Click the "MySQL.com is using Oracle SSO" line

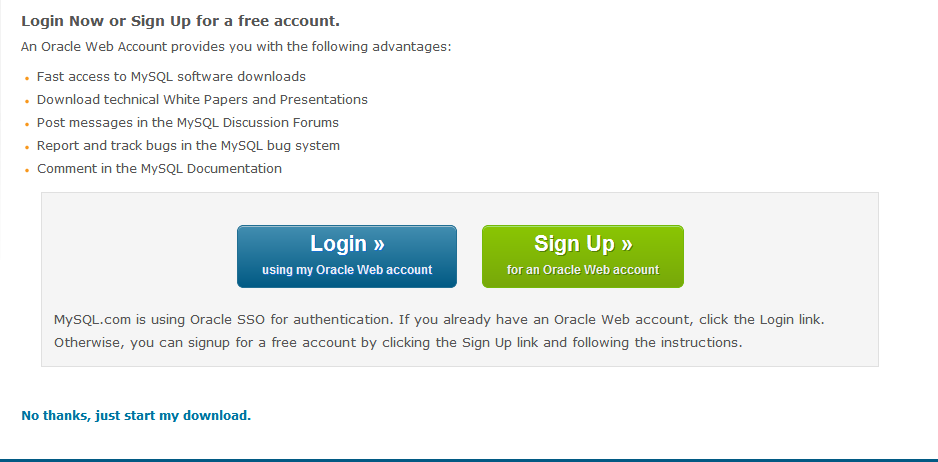[x=439, y=320]
